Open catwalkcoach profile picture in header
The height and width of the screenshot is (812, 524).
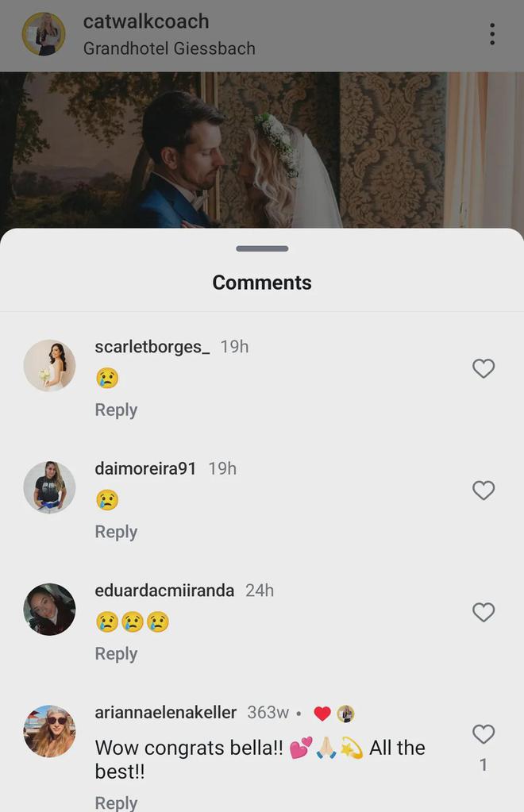pyautogui.click(x=44, y=34)
